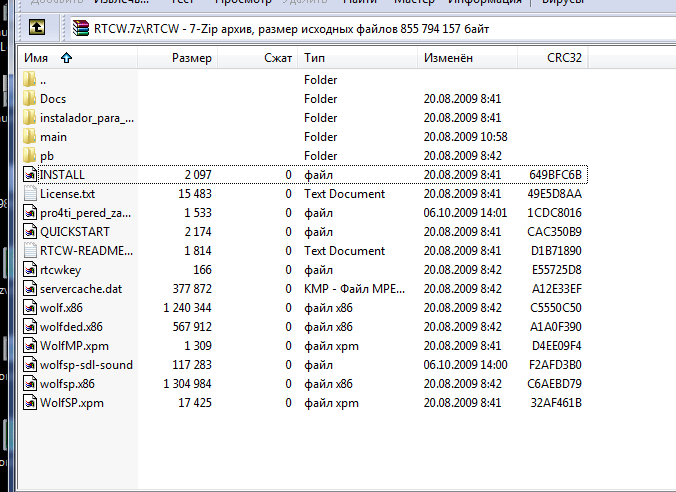Click date '06.10.2009 14:01'
The image size is (676, 492).
tap(465, 213)
